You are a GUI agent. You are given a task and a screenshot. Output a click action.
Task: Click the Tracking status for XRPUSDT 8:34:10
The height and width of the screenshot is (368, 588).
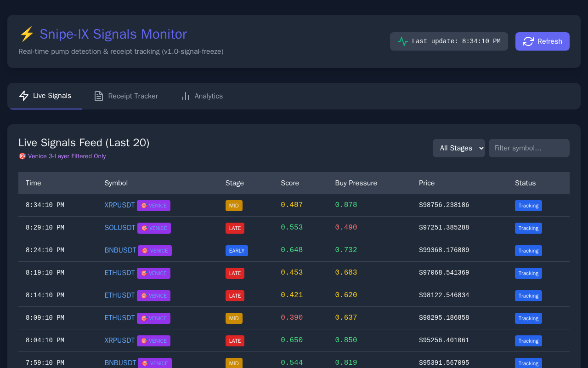(528, 206)
